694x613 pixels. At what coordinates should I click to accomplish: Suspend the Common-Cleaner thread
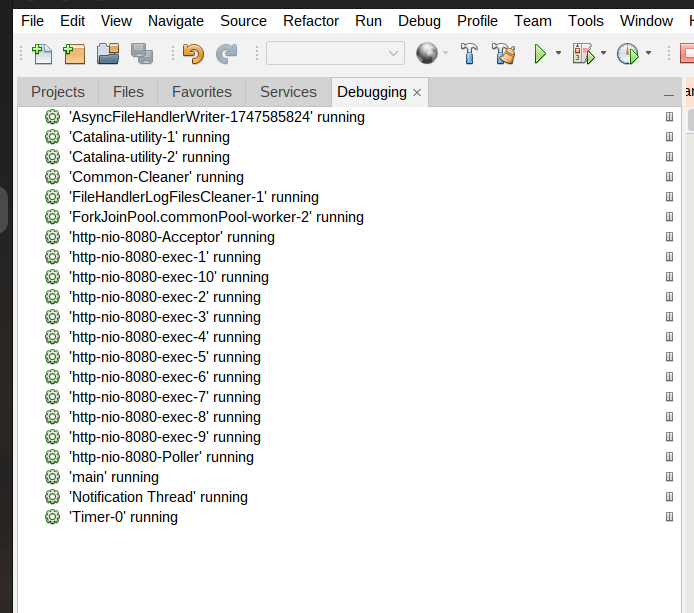click(669, 177)
